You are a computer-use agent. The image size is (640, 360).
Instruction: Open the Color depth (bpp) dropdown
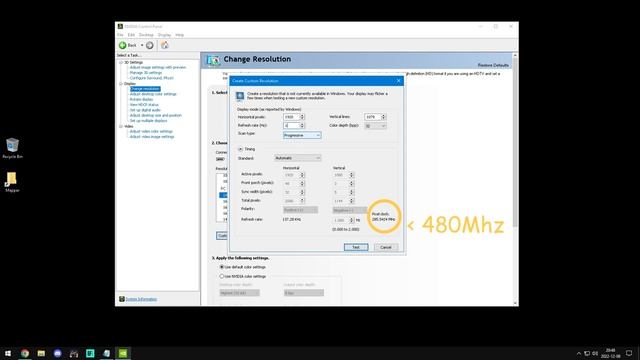pyautogui.click(x=375, y=126)
